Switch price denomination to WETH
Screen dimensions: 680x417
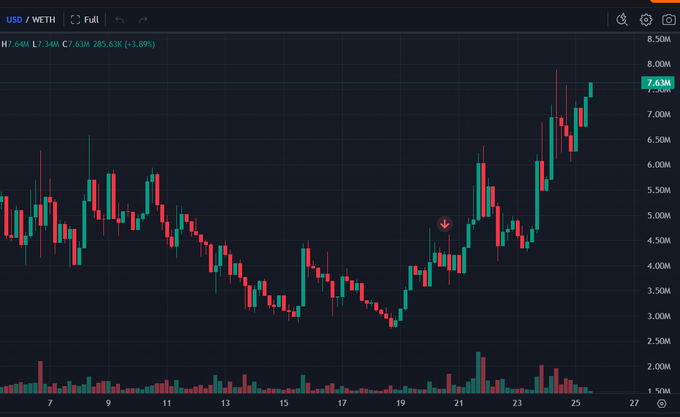click(x=44, y=20)
